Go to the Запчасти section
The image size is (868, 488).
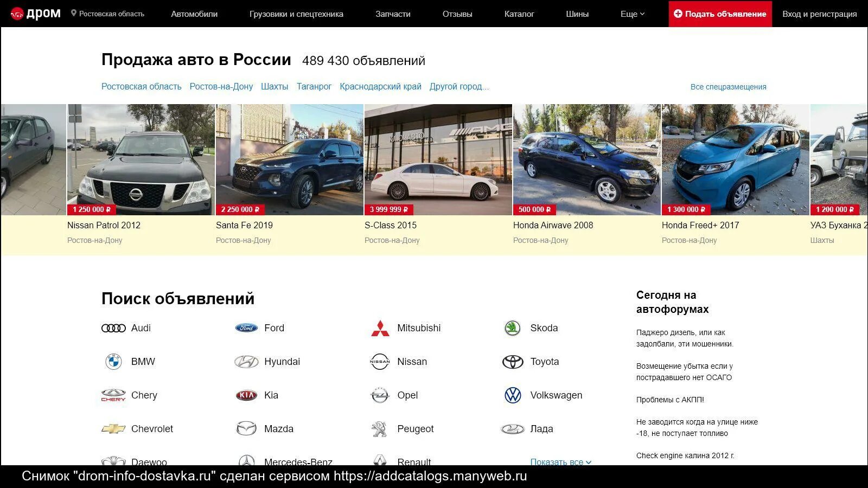coord(393,14)
